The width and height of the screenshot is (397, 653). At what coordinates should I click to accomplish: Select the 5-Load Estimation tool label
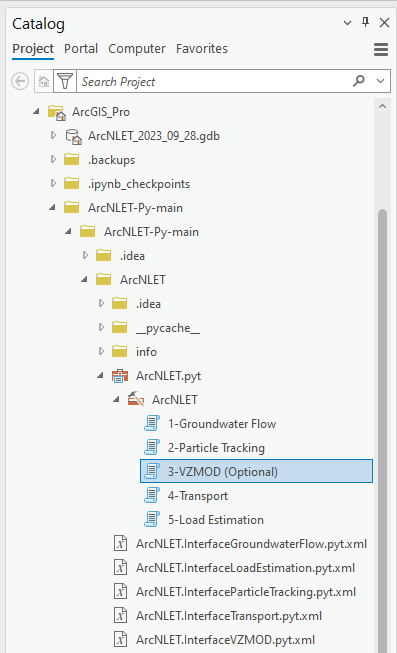tap(216, 520)
